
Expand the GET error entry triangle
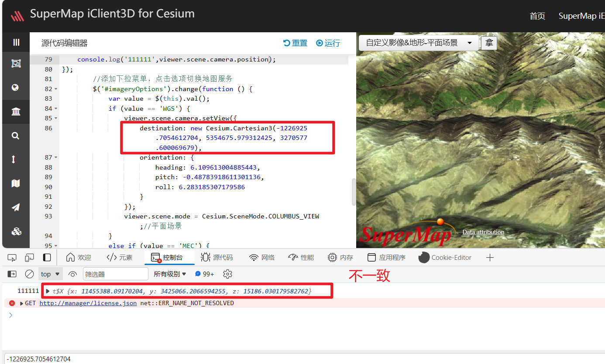click(21, 303)
